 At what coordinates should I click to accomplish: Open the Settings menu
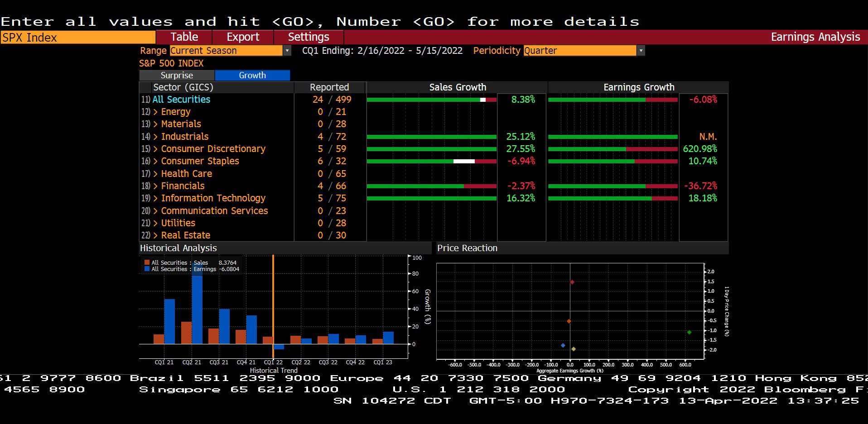coord(309,37)
